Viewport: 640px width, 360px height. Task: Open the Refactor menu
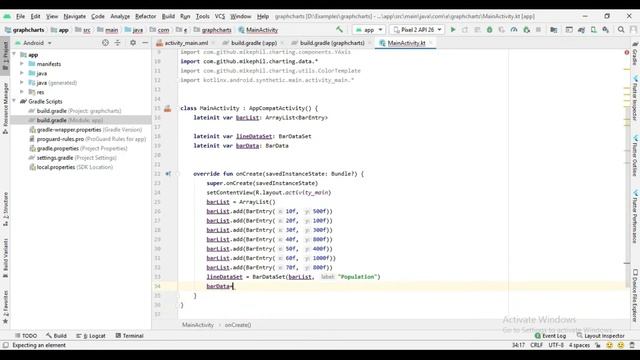click(146, 16)
